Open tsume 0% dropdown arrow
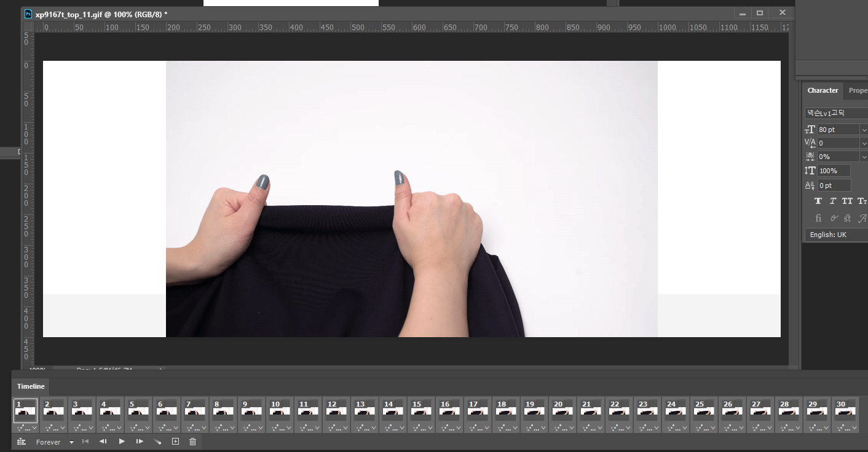Viewport: 868px width, 452px height. (864, 157)
